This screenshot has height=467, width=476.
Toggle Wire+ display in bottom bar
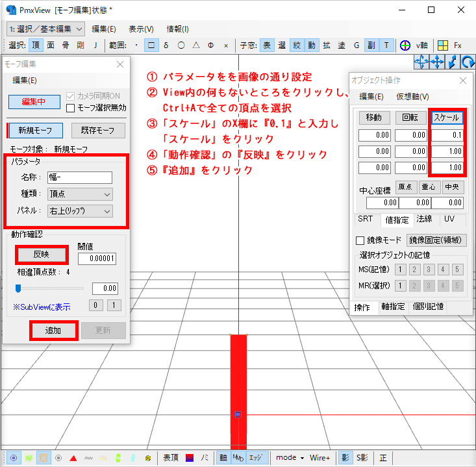coord(320,458)
